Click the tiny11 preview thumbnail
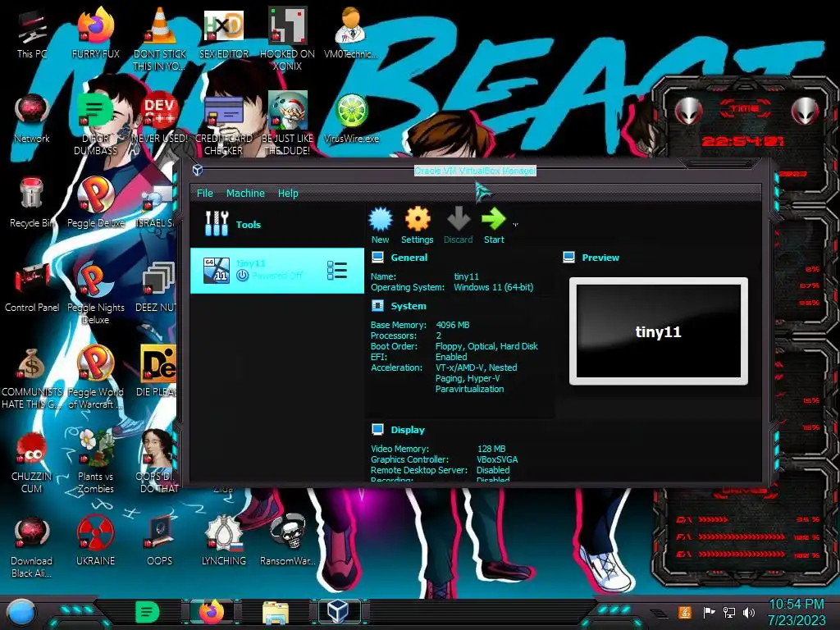 click(x=659, y=331)
